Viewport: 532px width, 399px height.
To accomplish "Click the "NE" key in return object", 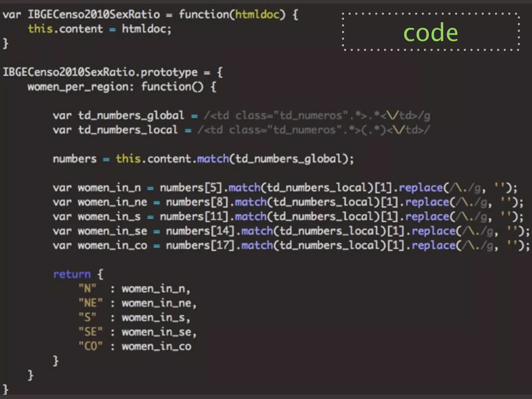I will tap(91, 303).
